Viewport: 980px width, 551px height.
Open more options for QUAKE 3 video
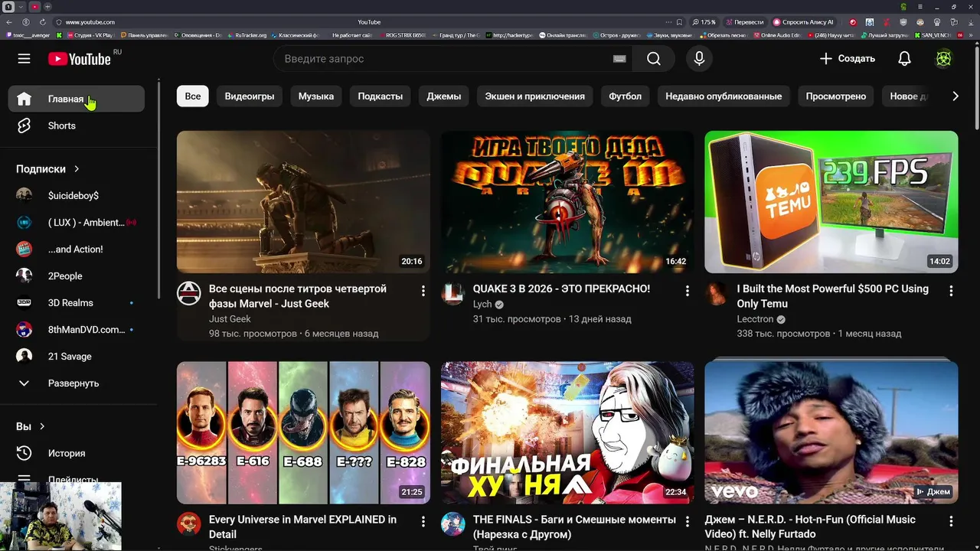coord(687,291)
